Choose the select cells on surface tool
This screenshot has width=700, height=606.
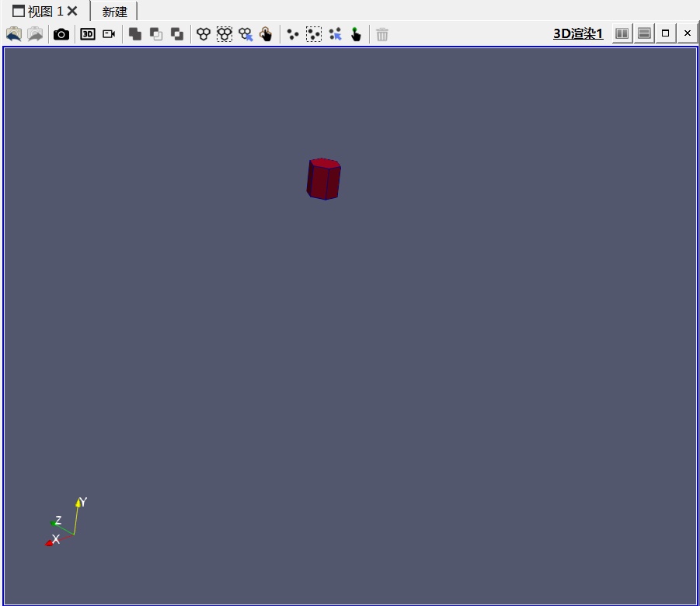(204, 34)
